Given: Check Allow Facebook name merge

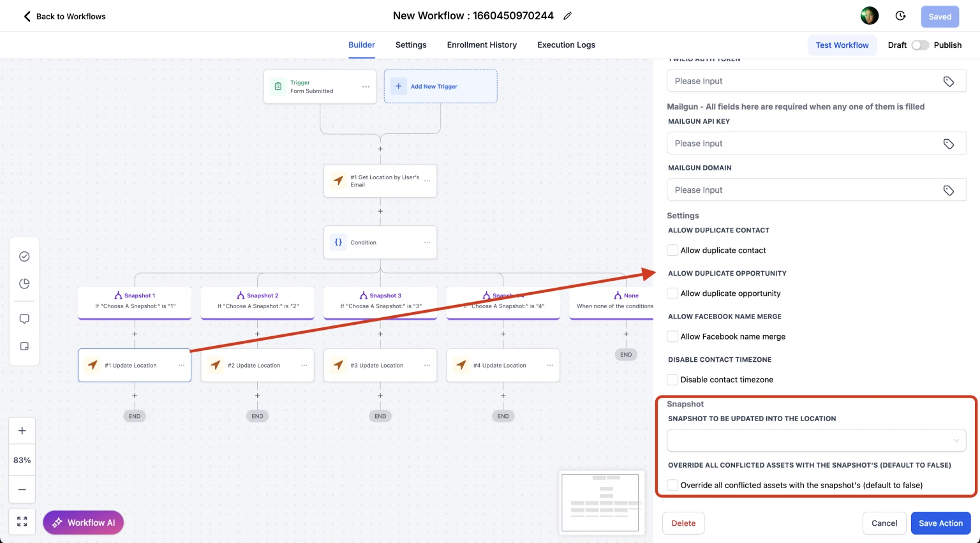Looking at the screenshot, I should click(672, 336).
